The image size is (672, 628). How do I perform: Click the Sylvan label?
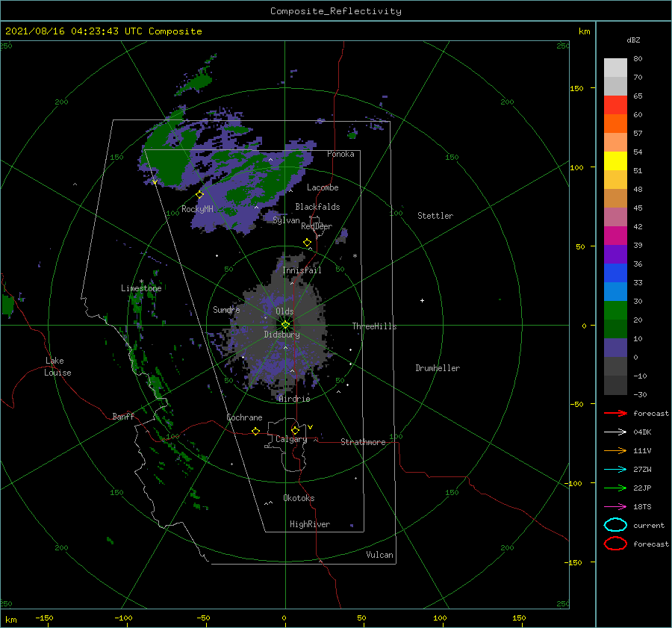(x=286, y=220)
